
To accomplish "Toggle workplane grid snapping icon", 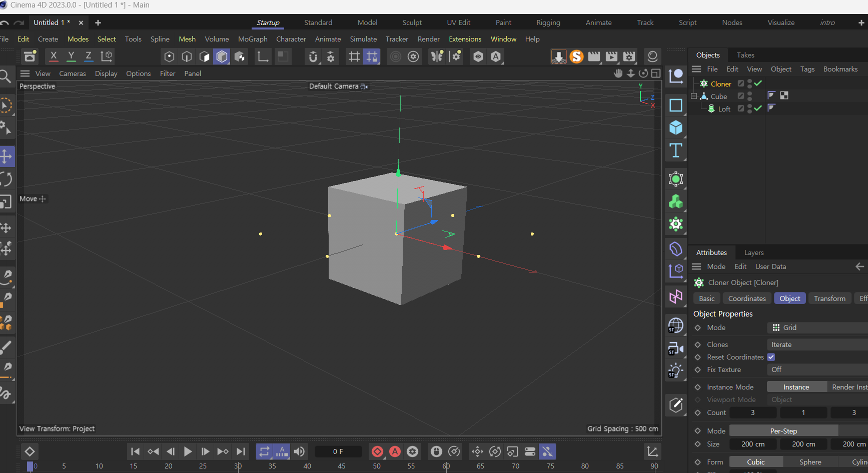I will pos(372,56).
